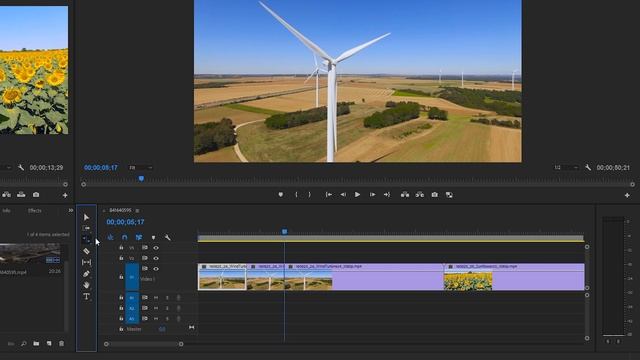Click Find magnifier in Project panel

tap(24, 344)
